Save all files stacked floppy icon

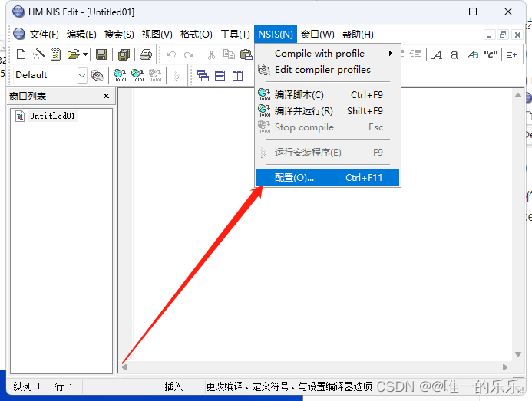pos(124,54)
